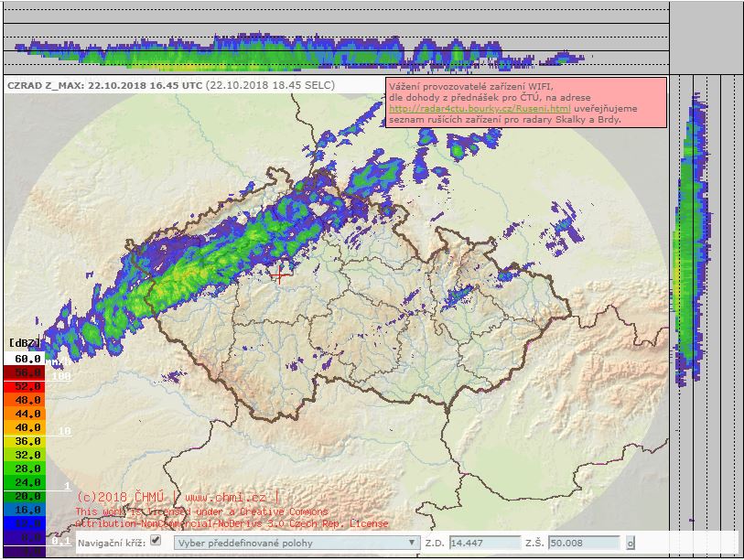The image size is (744, 560).
Task: Click the 44.0 dBZ orange swatch
Action: pyautogui.click(x=24, y=414)
